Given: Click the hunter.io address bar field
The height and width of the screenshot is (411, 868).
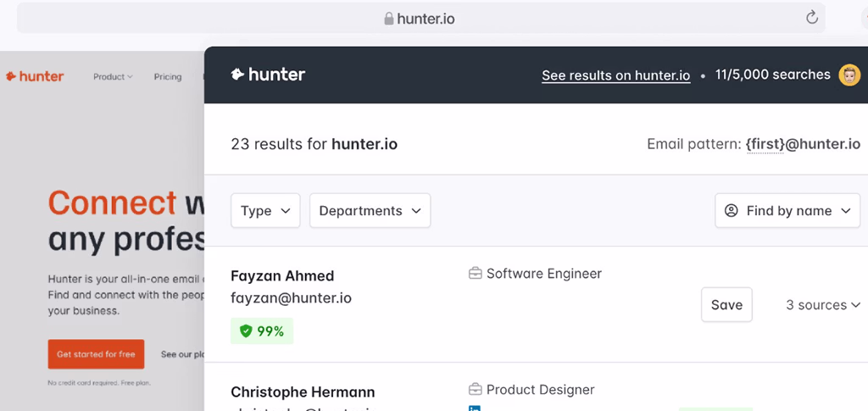Looking at the screenshot, I should (x=420, y=19).
